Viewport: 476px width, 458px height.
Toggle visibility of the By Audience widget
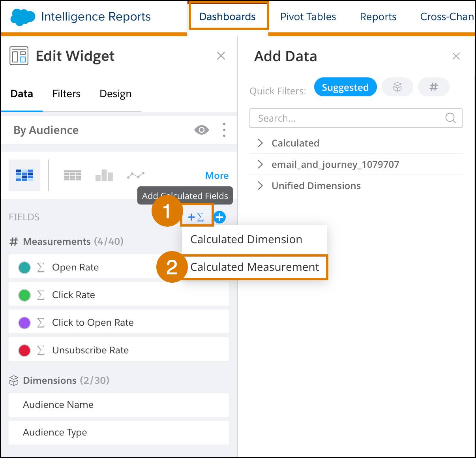click(202, 130)
